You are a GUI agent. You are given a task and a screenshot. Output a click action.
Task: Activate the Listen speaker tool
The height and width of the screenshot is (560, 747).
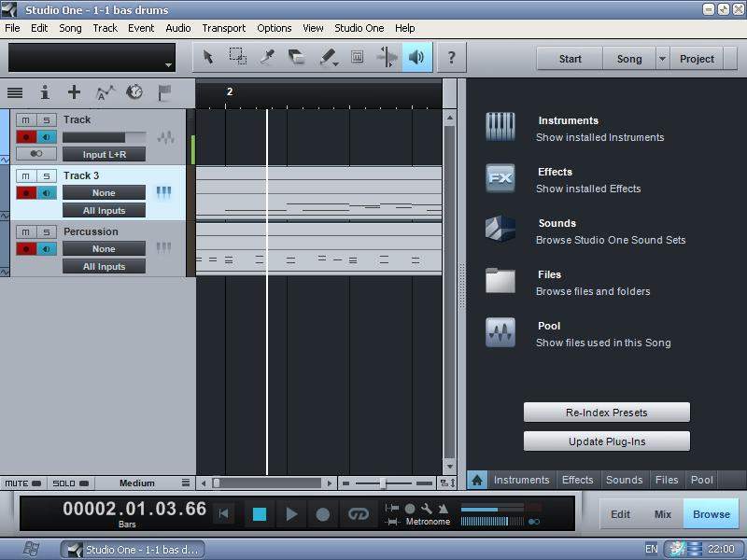tap(416, 58)
